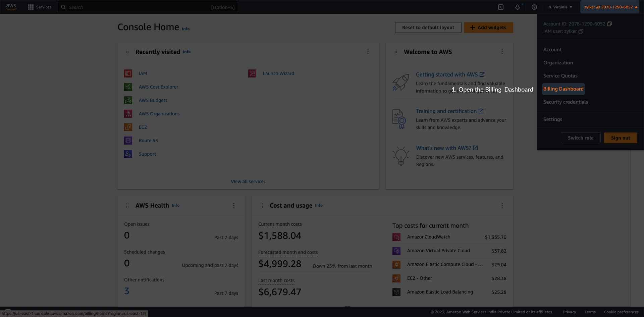Open the help question mark icon
This screenshot has height=317, width=644.
534,7
